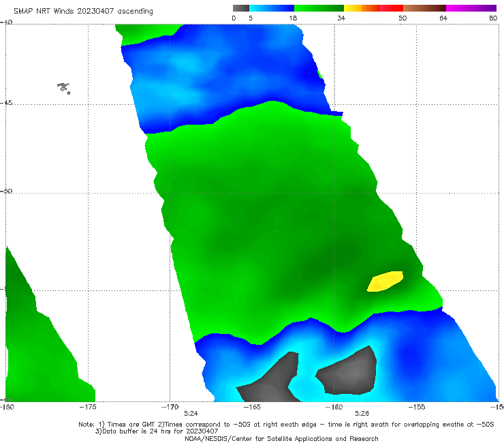Click the small gray island near -45 latitude
The image size is (504, 443).
[x=64, y=88]
